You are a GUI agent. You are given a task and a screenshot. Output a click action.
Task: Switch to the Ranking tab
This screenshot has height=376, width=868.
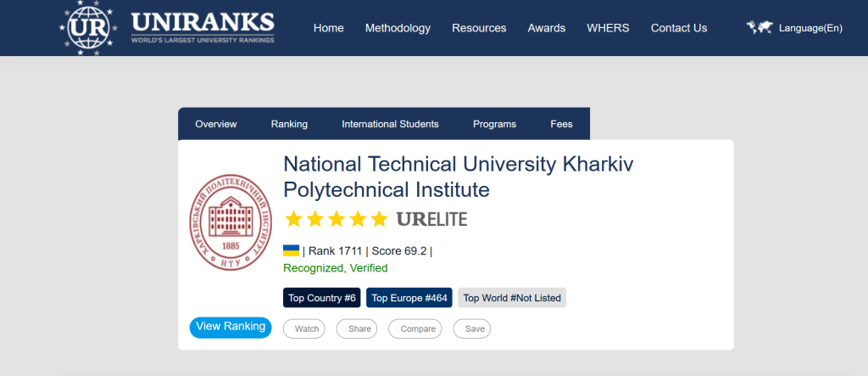[289, 124]
